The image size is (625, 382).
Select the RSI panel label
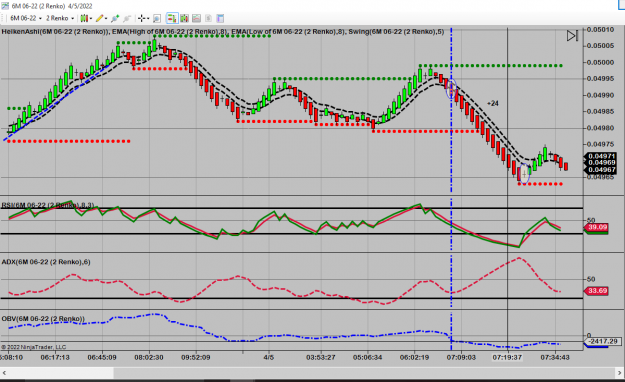tap(48, 205)
